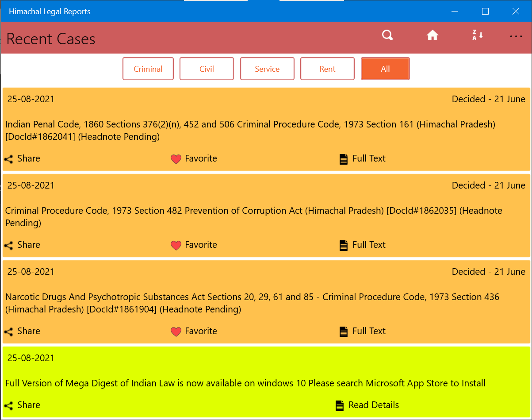Image resolution: width=532 pixels, height=420 pixels.
Task: Open Full Text of Narcotic Drugs case
Action: click(x=369, y=331)
